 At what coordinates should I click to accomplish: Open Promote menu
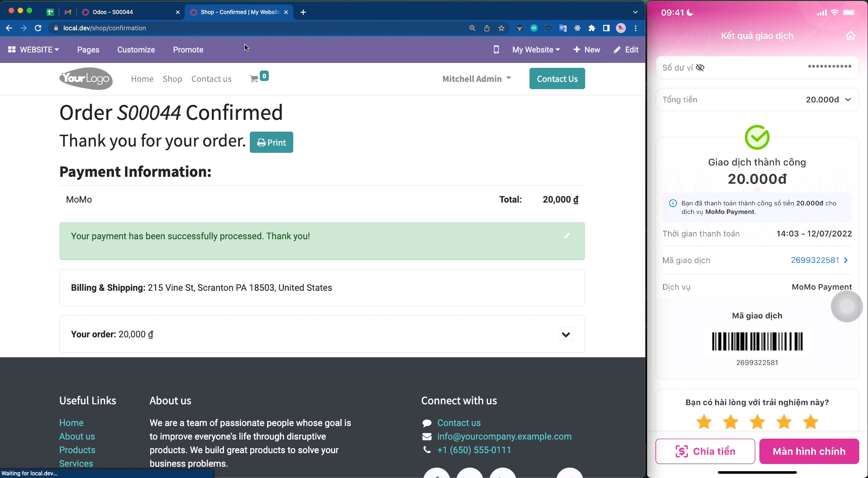coord(188,50)
